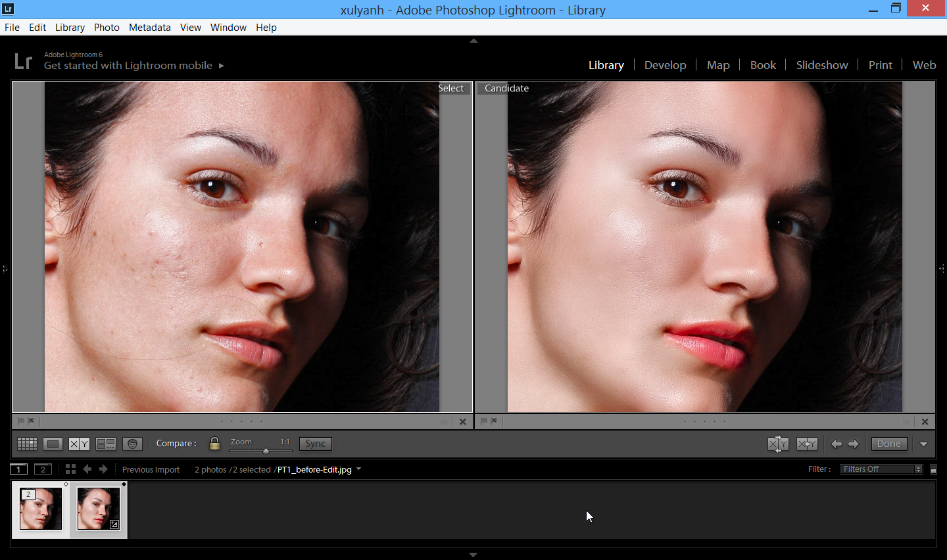Switch to Grid view icon
947x560 pixels.
(27, 444)
